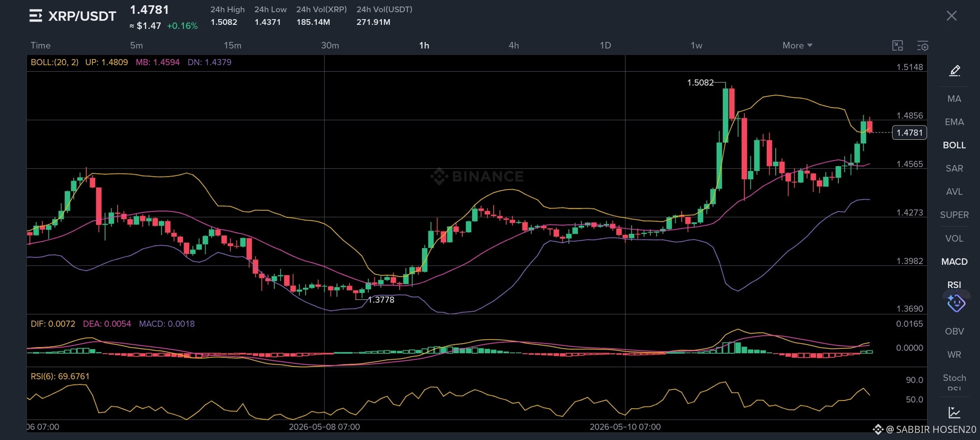Enable the MA indicator
The height and width of the screenshot is (440, 980).
(x=954, y=99)
